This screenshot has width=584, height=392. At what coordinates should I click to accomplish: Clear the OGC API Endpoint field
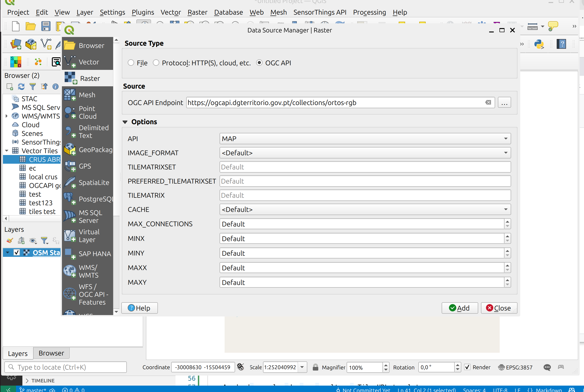click(488, 103)
